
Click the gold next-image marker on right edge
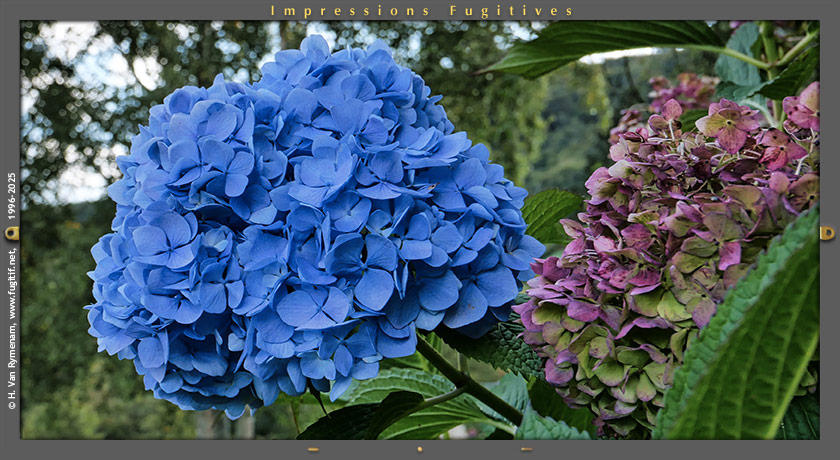pyautogui.click(x=827, y=233)
